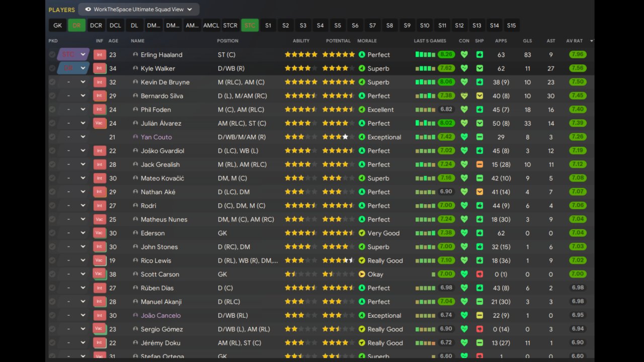644x362 pixels.
Task: Open the WorkTheSpace Ultimate Squad View dropdown
Action: pos(139,10)
